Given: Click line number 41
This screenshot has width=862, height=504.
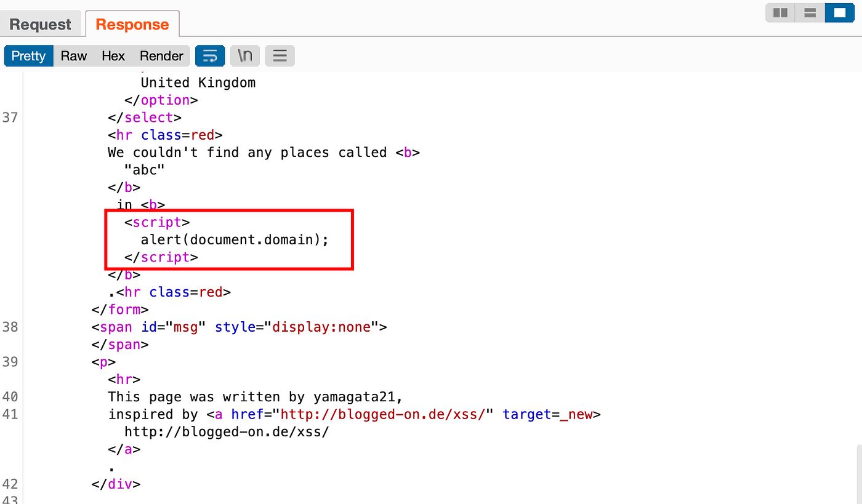Looking at the screenshot, I should point(10,414).
